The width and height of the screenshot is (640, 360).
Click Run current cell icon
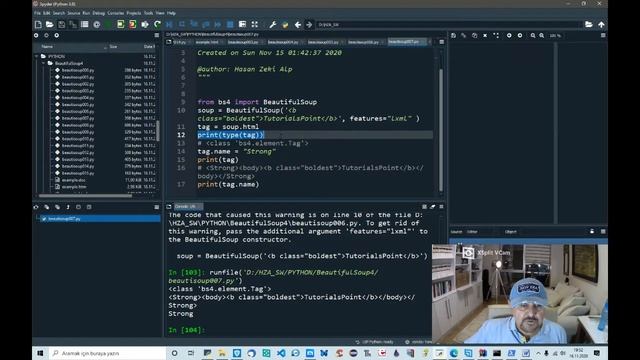click(120, 24)
